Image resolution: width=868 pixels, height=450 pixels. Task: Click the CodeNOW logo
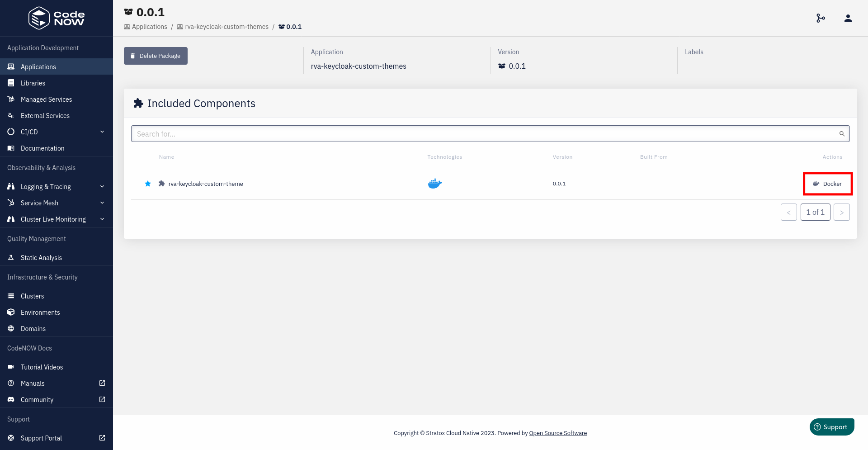tap(57, 18)
